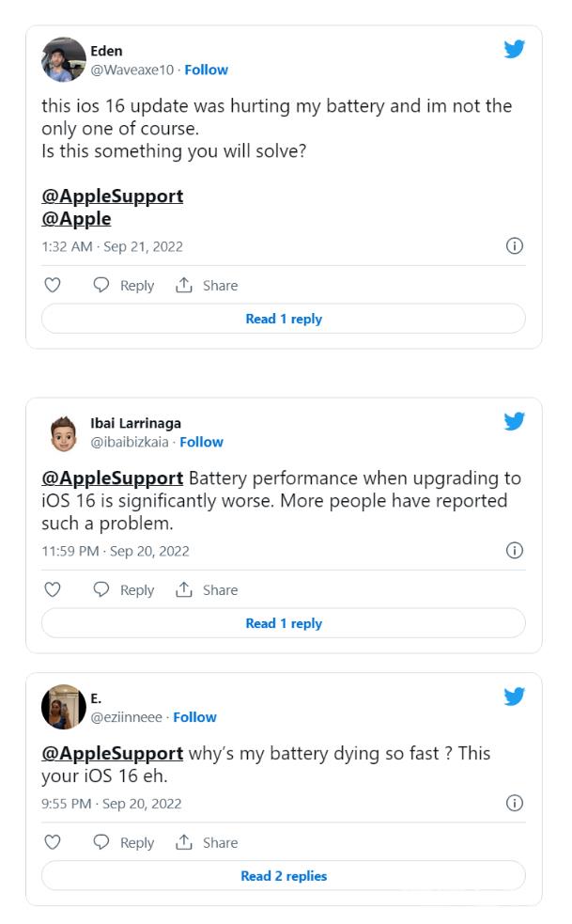Like the tweet by eziinneee
This screenshot has height=924, width=572.
pos(53,842)
